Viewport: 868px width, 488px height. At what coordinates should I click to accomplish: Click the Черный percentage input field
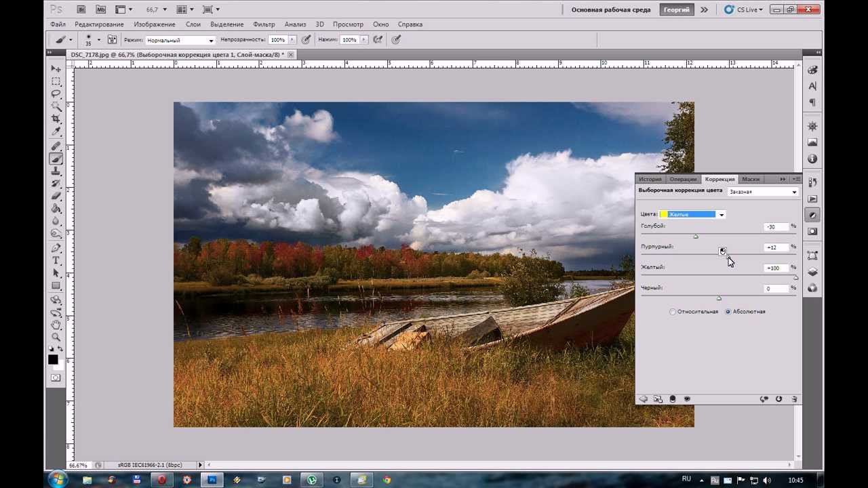click(775, 289)
